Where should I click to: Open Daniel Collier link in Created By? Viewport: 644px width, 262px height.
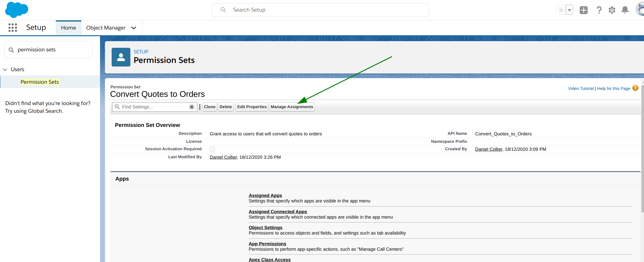click(x=489, y=149)
